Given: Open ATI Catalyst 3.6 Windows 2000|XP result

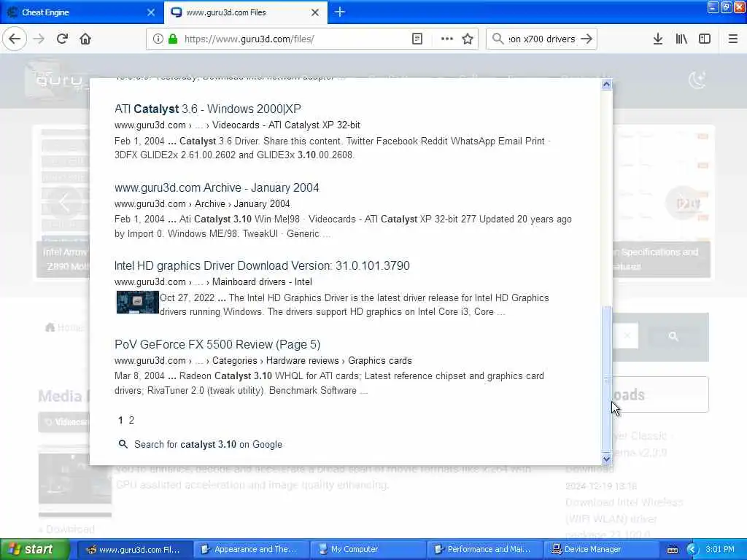Looking at the screenshot, I should coord(208,109).
